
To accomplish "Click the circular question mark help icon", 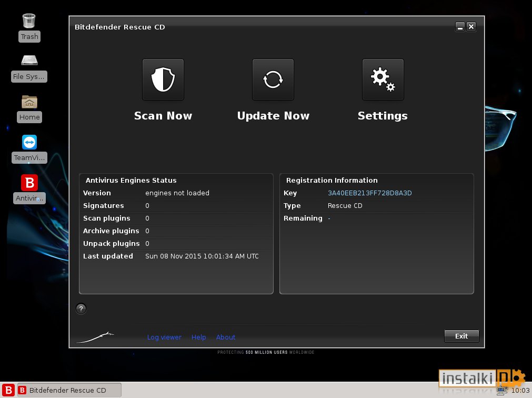I will tap(81, 309).
